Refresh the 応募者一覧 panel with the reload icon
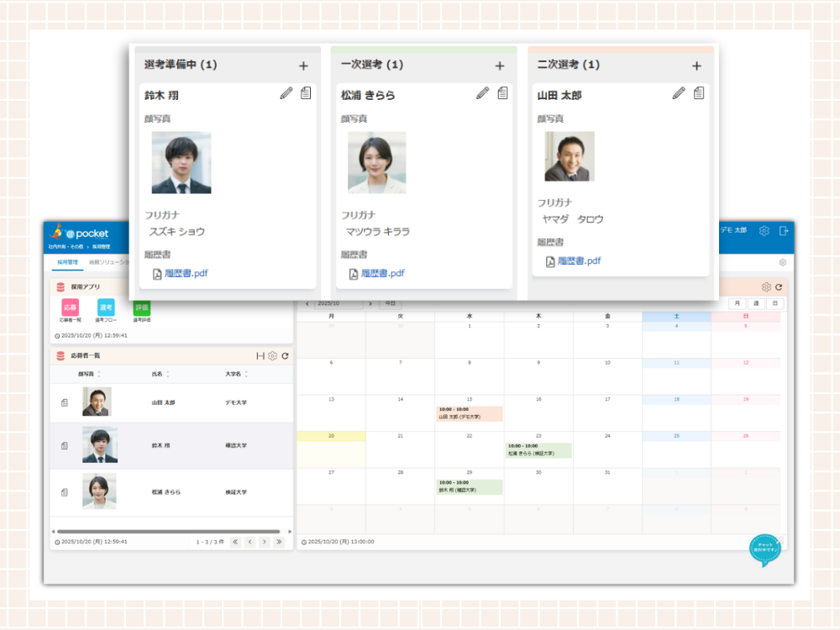Screen dimensions: 840x630 point(285,356)
